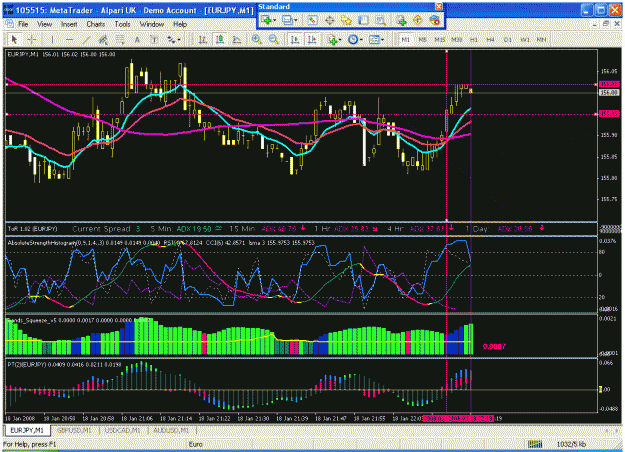Activate the Crosshair tool

coord(31,39)
